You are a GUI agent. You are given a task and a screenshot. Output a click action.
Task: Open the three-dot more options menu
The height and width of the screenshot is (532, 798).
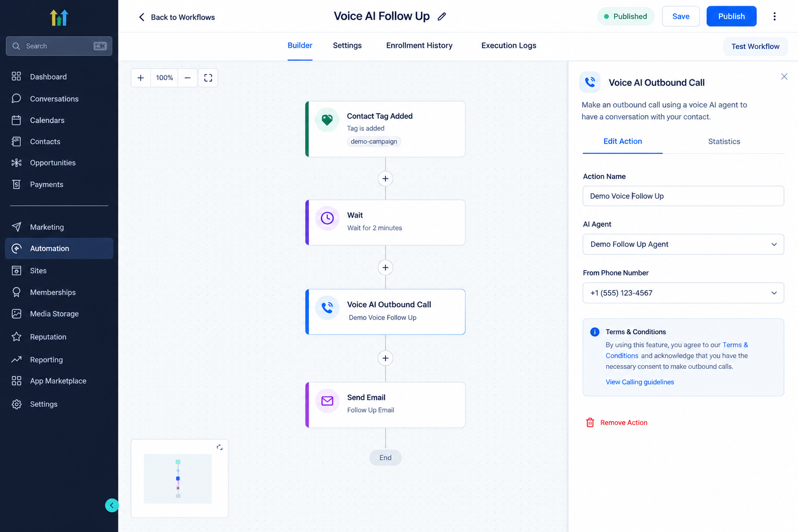point(774,17)
